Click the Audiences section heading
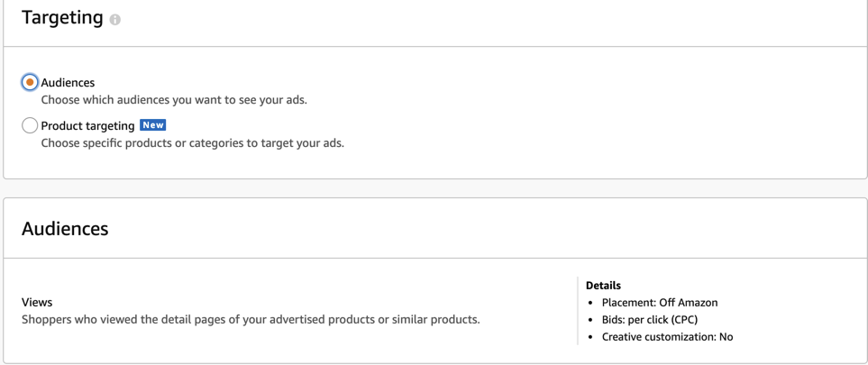Screen dimensions: 868x365 tap(65, 228)
